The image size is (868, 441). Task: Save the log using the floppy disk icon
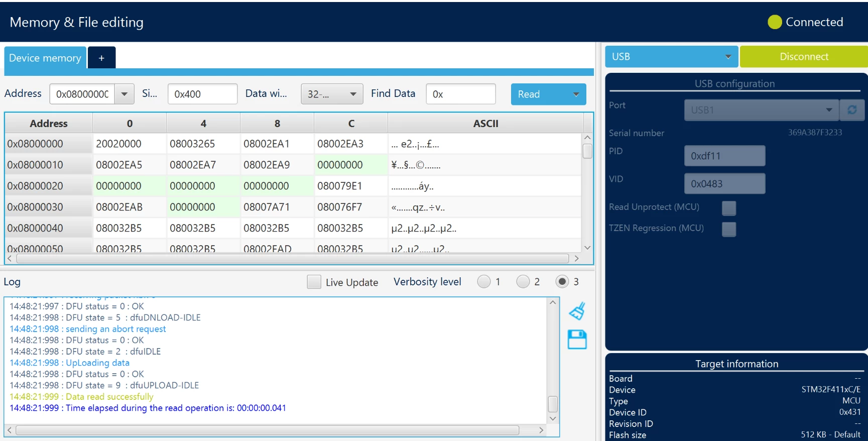pyautogui.click(x=577, y=340)
